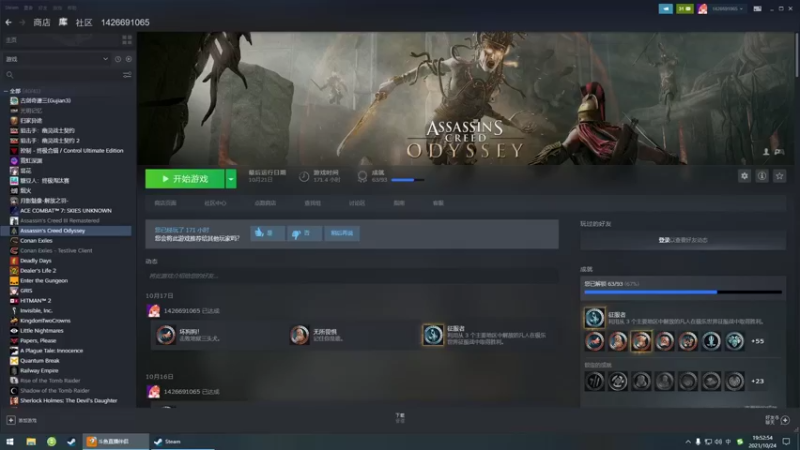The height and width of the screenshot is (450, 800).
Task: Open the 讨论区 game sub-tab
Action: (x=357, y=203)
